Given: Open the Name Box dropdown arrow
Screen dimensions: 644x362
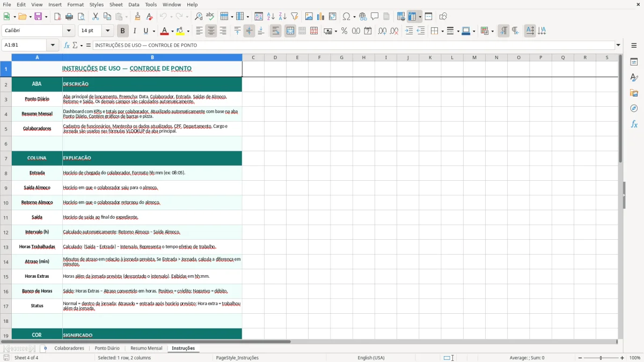Looking at the screenshot, I should pyautogui.click(x=53, y=45).
